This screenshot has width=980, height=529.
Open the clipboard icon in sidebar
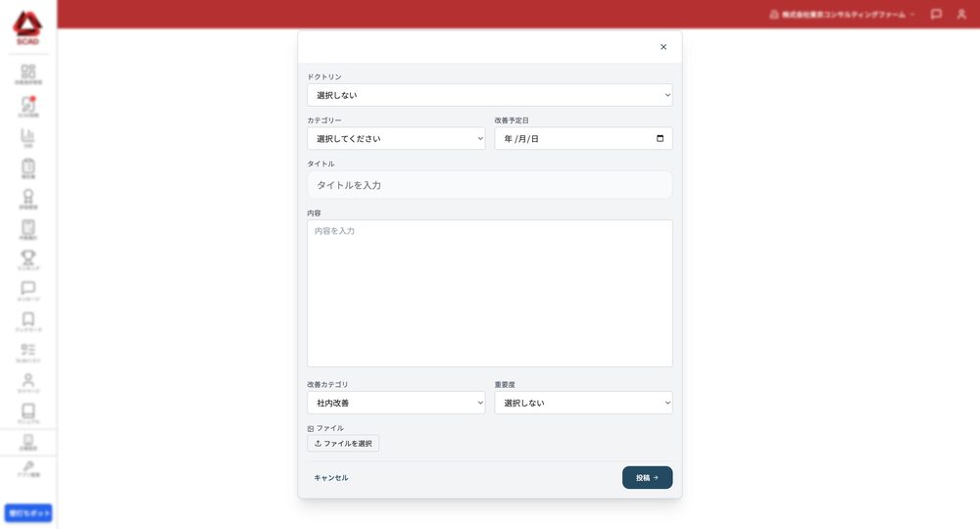[28, 168]
